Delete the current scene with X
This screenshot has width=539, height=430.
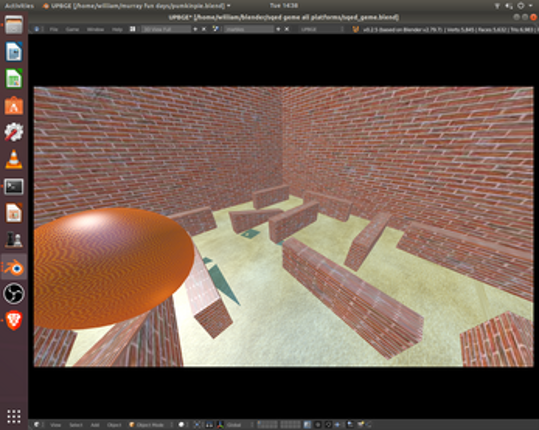[287, 29]
